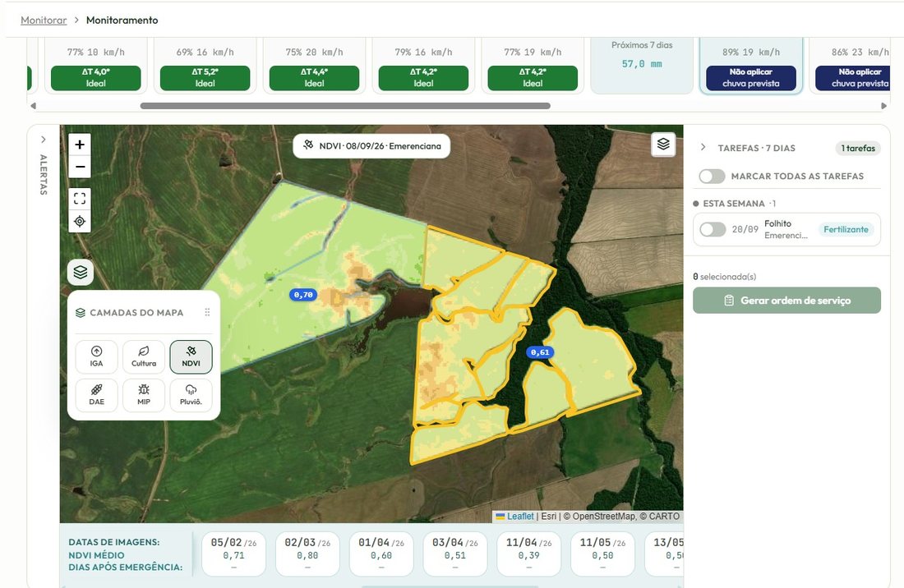Select image date 05/02/26
The width and height of the screenshot is (904, 588).
(233, 554)
